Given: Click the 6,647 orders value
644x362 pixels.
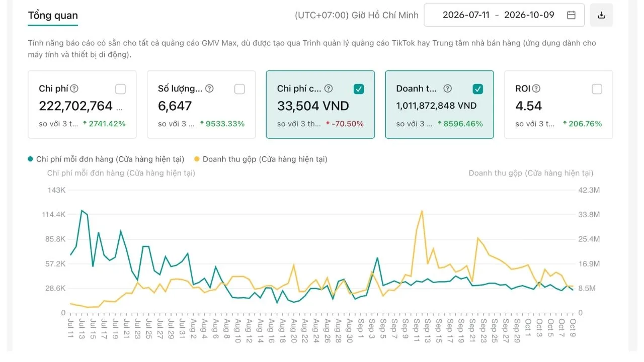Looking at the screenshot, I should [x=175, y=106].
